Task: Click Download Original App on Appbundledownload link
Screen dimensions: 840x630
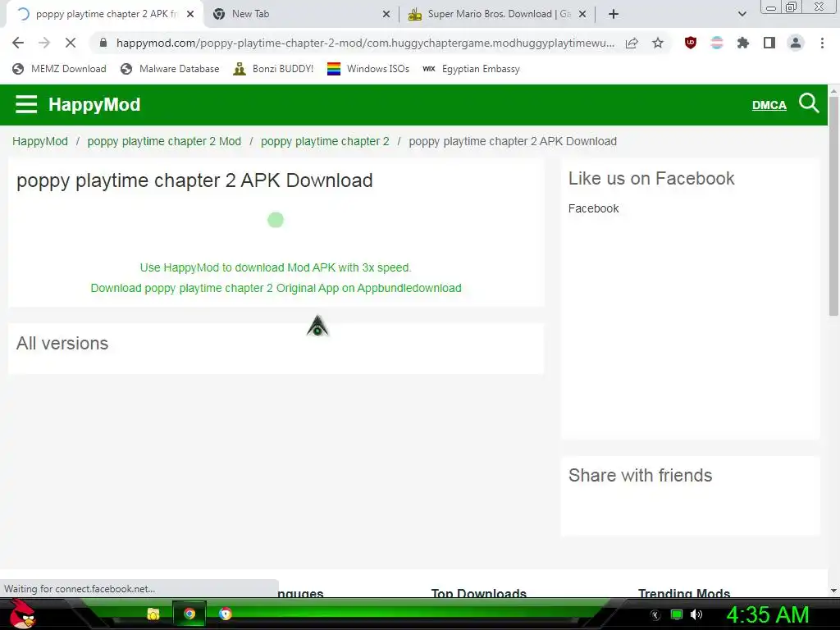Action: click(276, 288)
